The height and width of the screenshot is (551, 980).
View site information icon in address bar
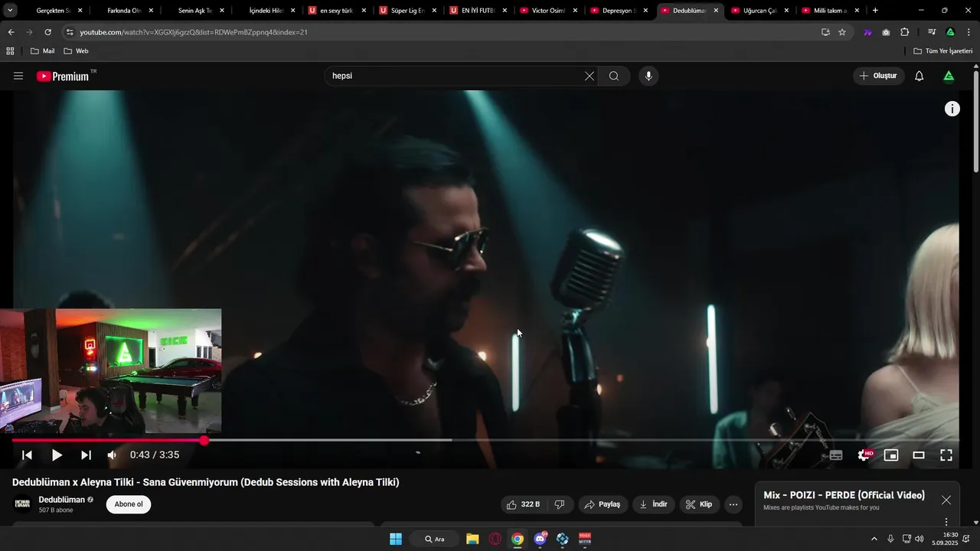point(70,32)
